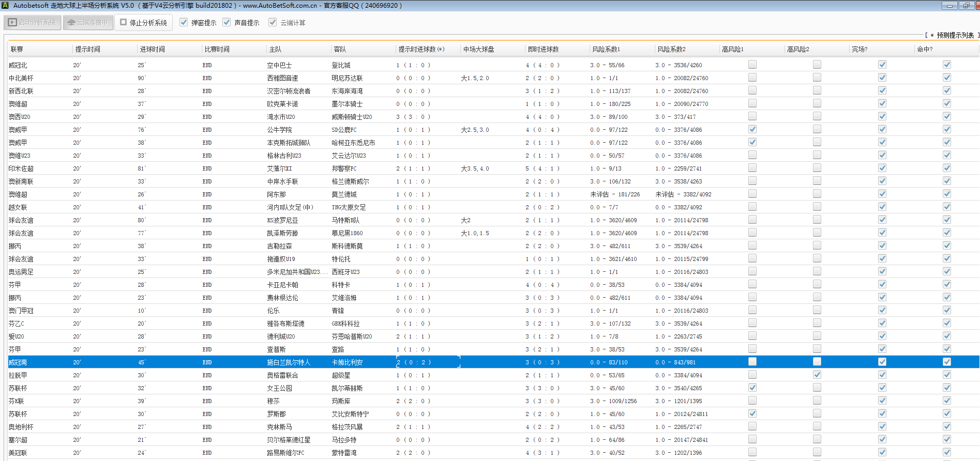
Task: Toggle the 云端计算 checkbox
Action: [273, 22]
